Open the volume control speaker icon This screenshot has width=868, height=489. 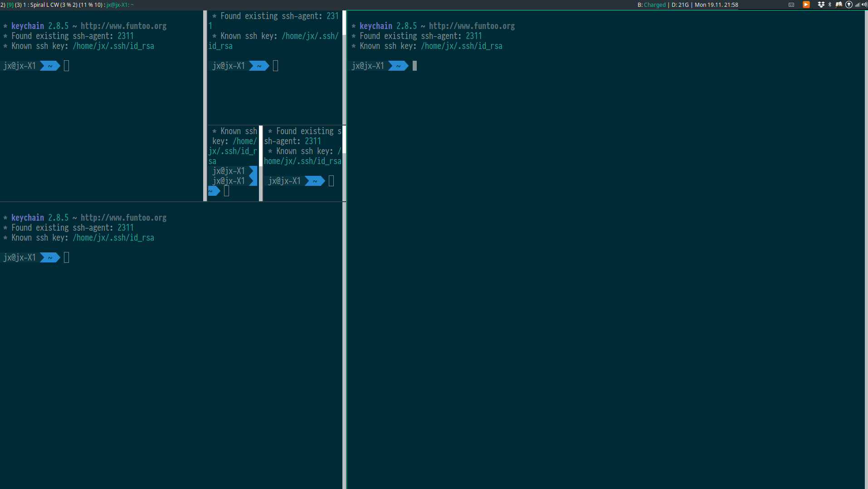[865, 5]
